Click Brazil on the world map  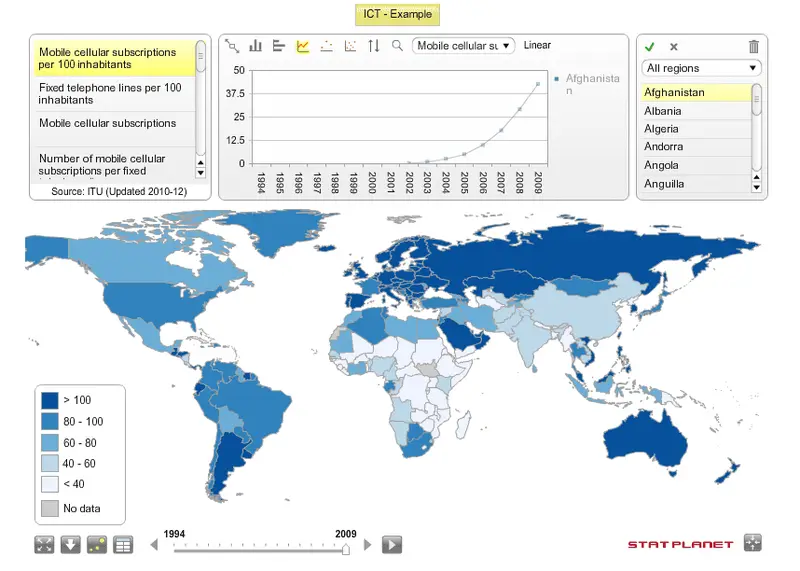click(x=255, y=408)
